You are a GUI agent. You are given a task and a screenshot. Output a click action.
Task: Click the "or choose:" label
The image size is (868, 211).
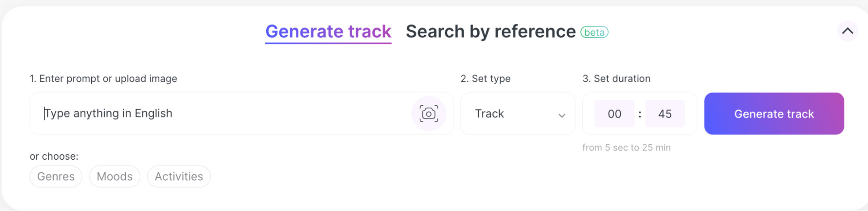coord(54,157)
